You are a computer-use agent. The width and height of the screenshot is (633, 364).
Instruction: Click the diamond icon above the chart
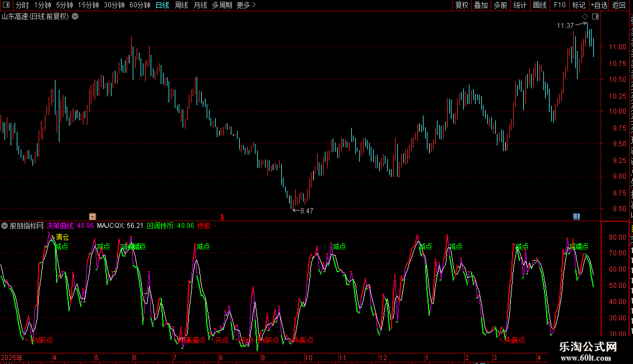click(585, 17)
